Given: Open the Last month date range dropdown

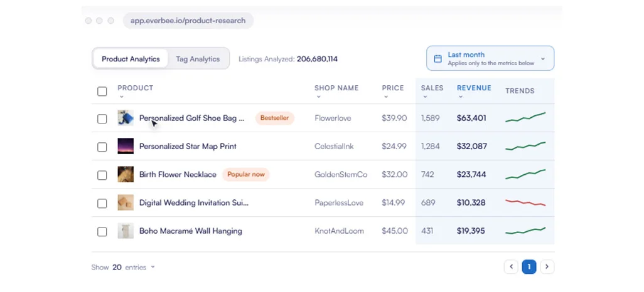Looking at the screenshot, I should (x=490, y=58).
